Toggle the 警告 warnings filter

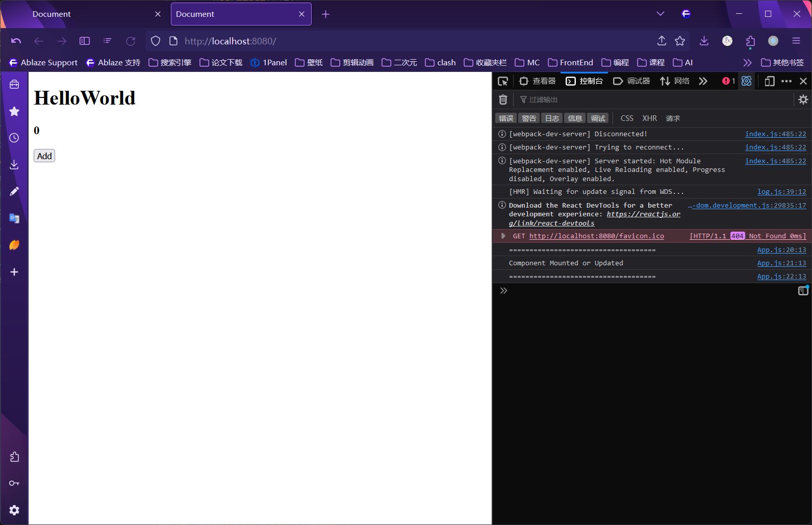pyautogui.click(x=529, y=118)
